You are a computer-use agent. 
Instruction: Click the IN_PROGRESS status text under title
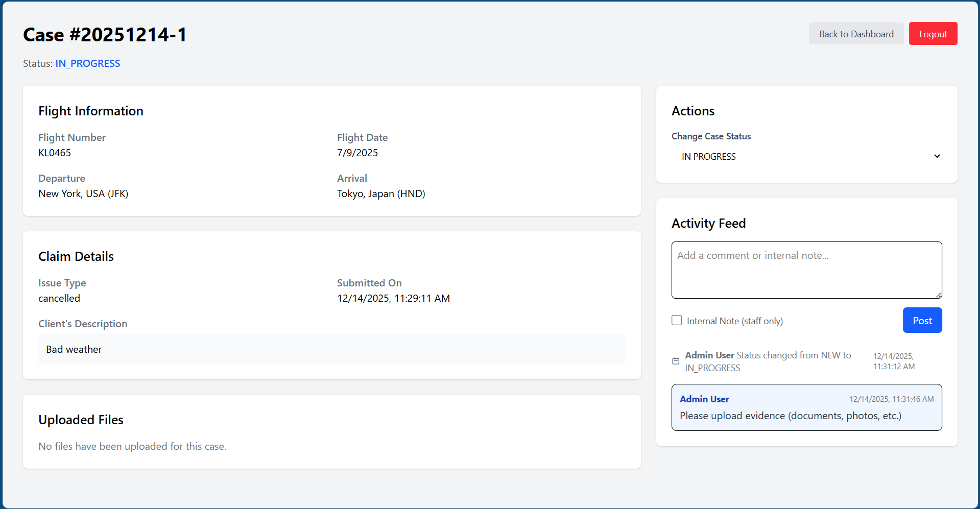[88, 63]
